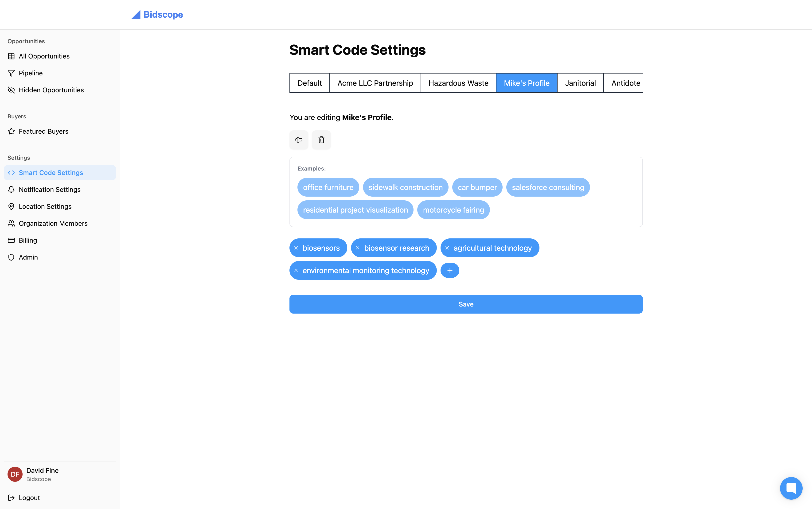Remove environmental monitoring technology tag
Viewport: 812px width, 509px height.
pos(296,271)
